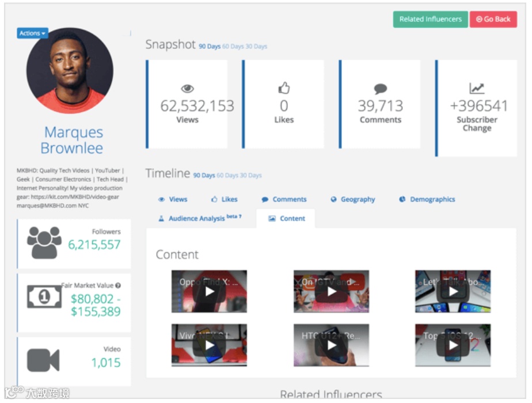532x403 pixels.
Task: Click the Content section heading
Action: click(177, 254)
